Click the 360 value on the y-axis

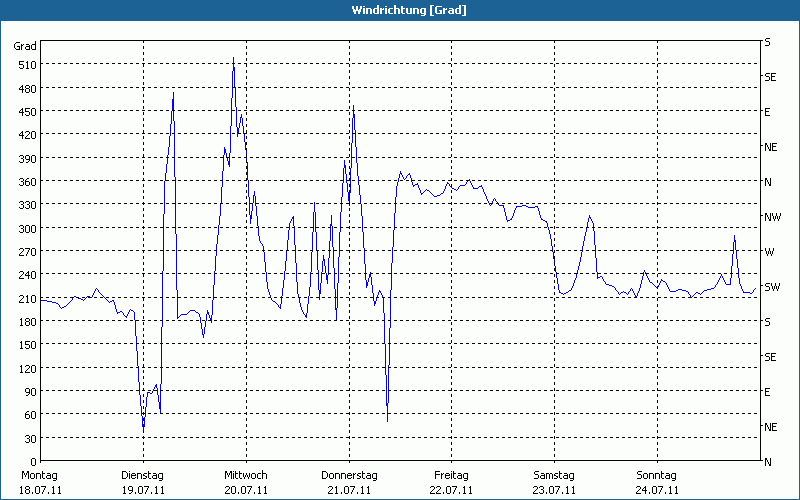(x=28, y=182)
